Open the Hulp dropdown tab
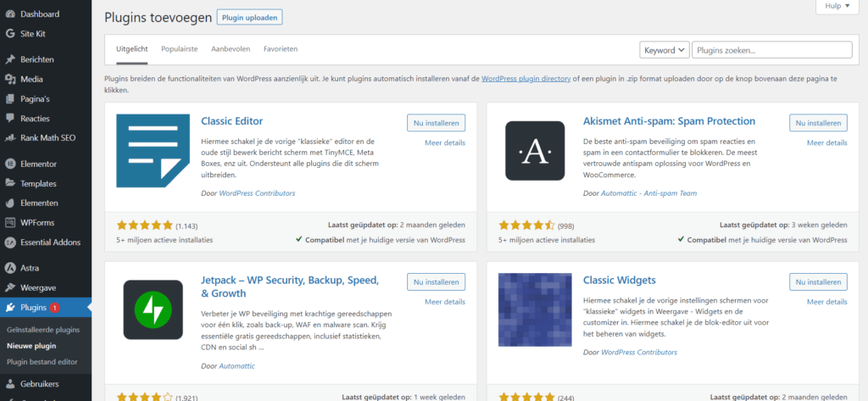The width and height of the screenshot is (868, 401). pos(836,6)
